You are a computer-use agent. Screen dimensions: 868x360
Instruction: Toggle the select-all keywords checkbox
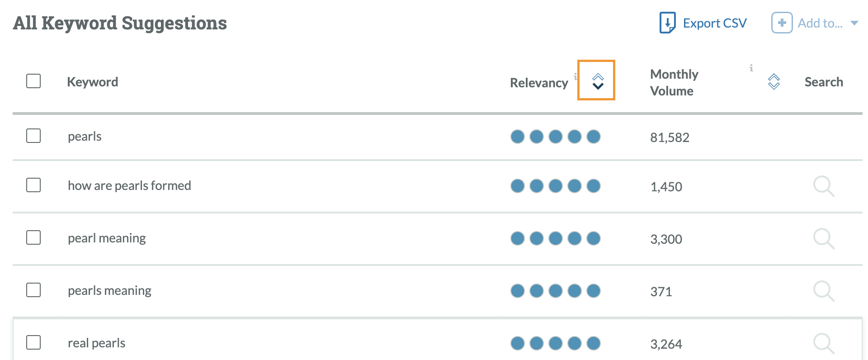(33, 81)
